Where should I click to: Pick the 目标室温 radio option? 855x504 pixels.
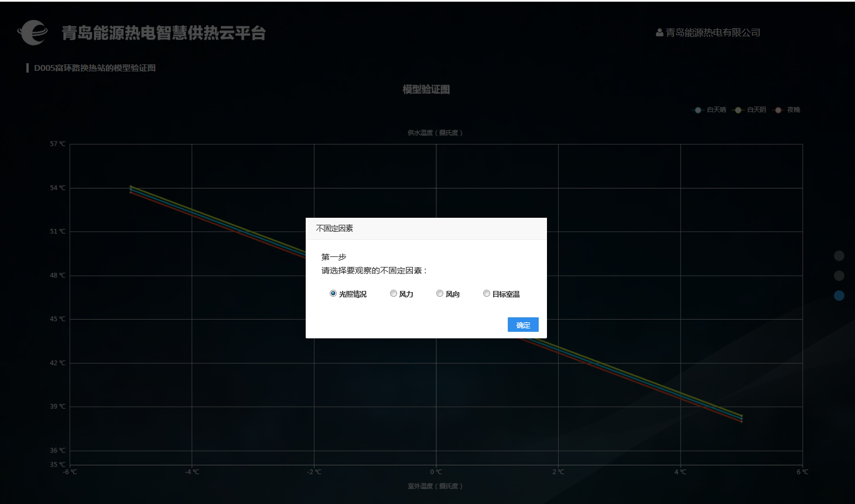487,293
